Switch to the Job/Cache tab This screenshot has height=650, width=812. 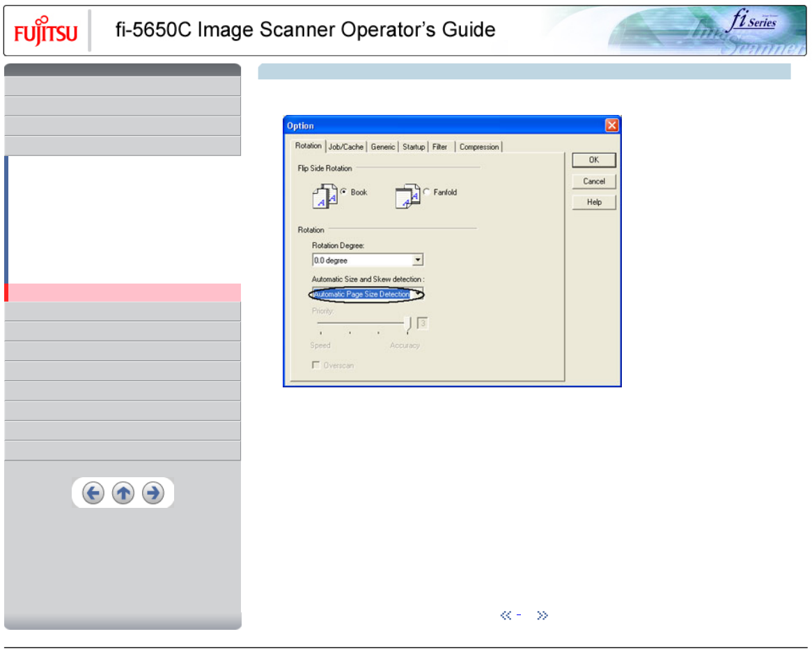(x=346, y=147)
